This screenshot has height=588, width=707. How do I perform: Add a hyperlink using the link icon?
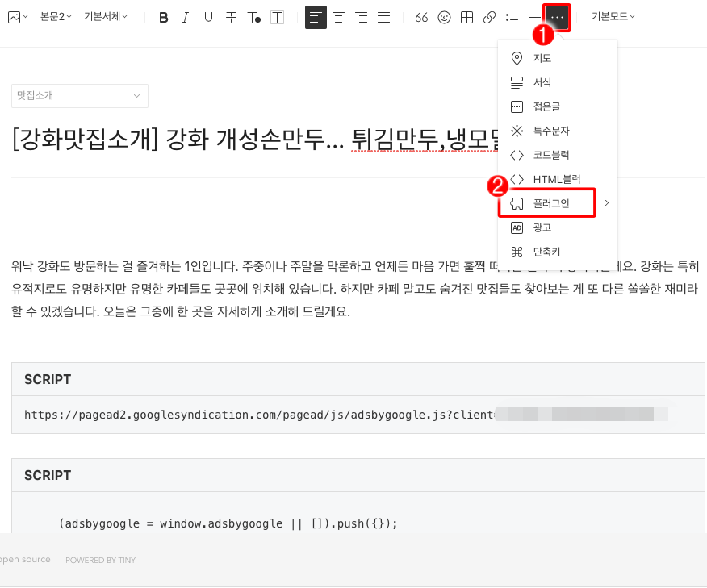[x=489, y=16]
